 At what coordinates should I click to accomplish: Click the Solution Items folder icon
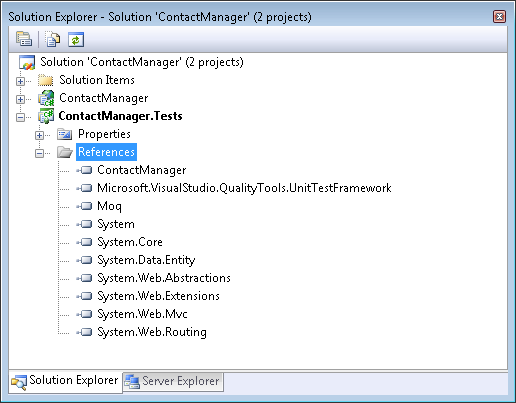45,80
